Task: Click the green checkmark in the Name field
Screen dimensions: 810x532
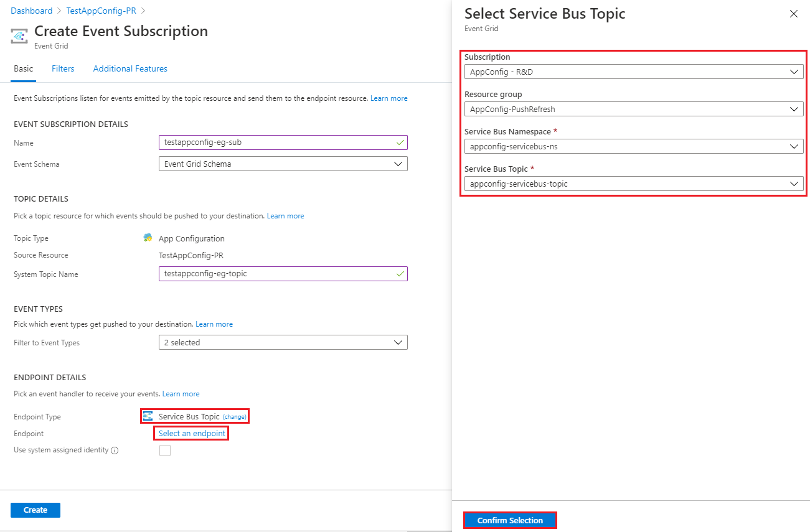Action: [x=400, y=142]
